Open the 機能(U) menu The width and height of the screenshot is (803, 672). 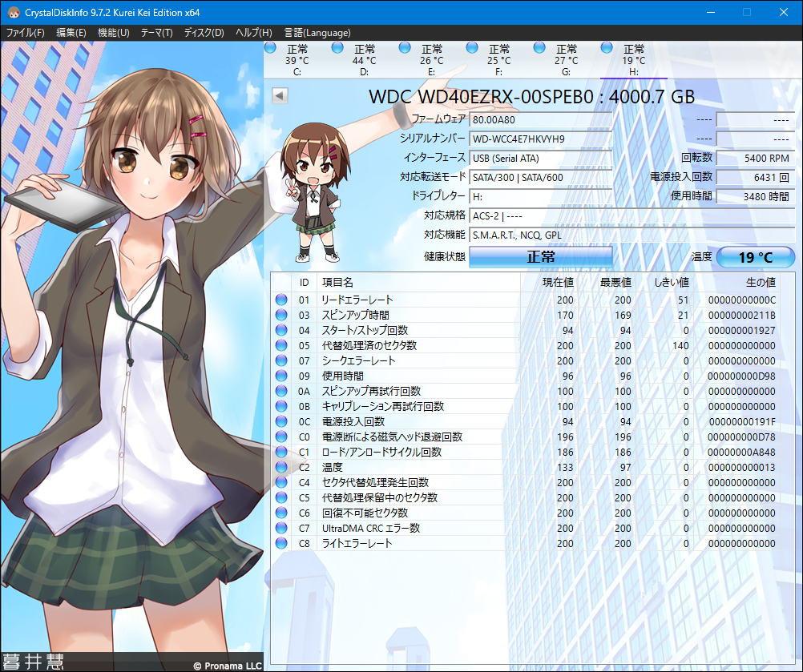tap(113, 33)
